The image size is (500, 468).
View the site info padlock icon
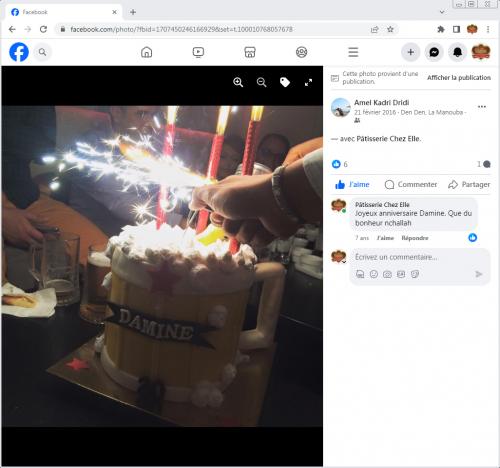[62, 29]
